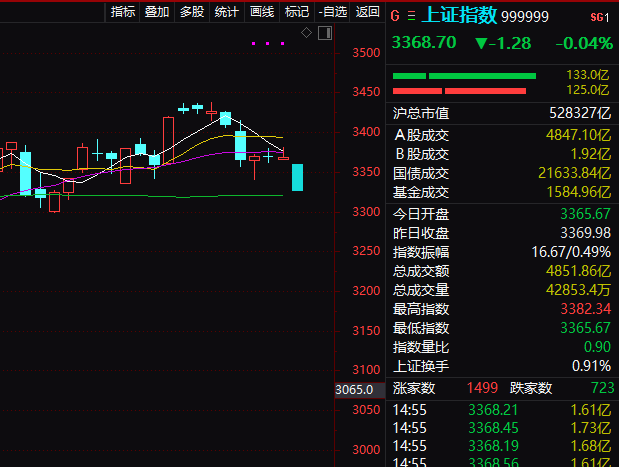Viewport: 619px width, 467px height.
Task: Click the tall red candlestick near 3400
Action: 169,140
